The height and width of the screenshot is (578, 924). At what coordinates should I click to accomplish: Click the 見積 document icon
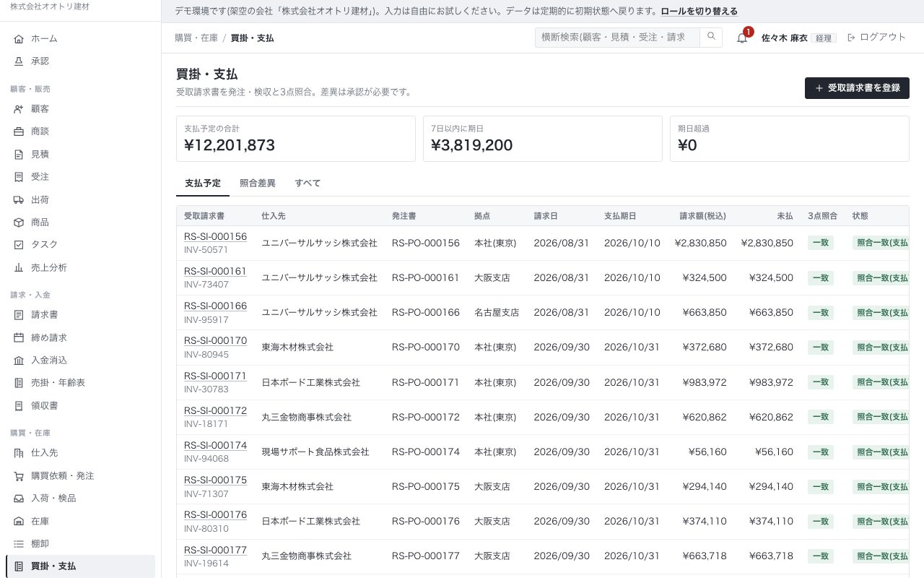coord(19,155)
